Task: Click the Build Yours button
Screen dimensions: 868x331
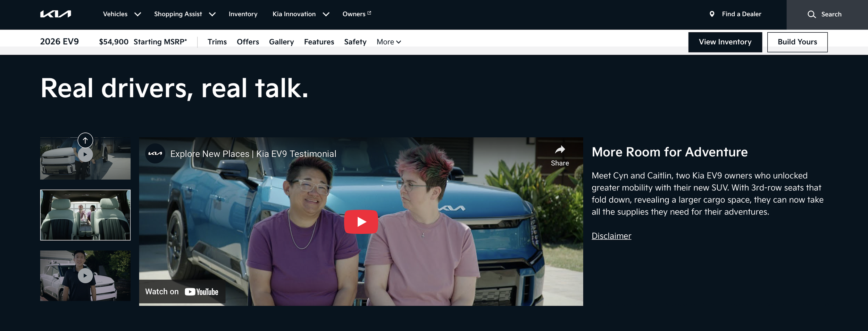Action: click(x=797, y=42)
